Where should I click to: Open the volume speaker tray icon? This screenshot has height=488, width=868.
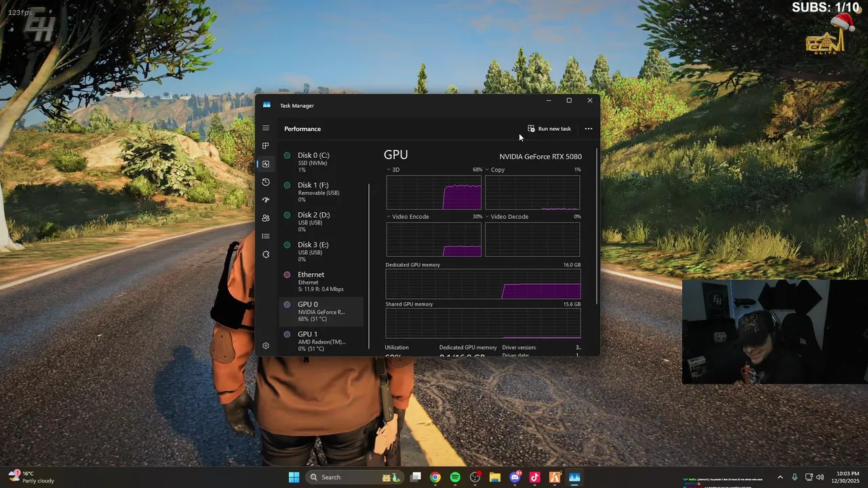pyautogui.click(x=820, y=477)
